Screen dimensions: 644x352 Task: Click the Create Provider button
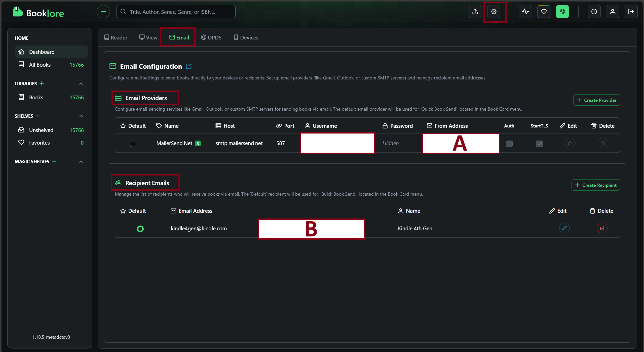(x=596, y=100)
